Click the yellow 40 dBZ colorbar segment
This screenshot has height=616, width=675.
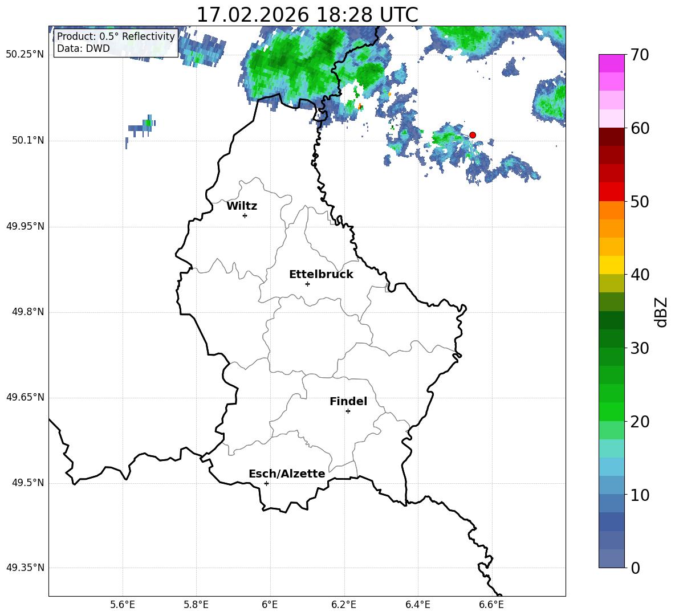point(612,265)
